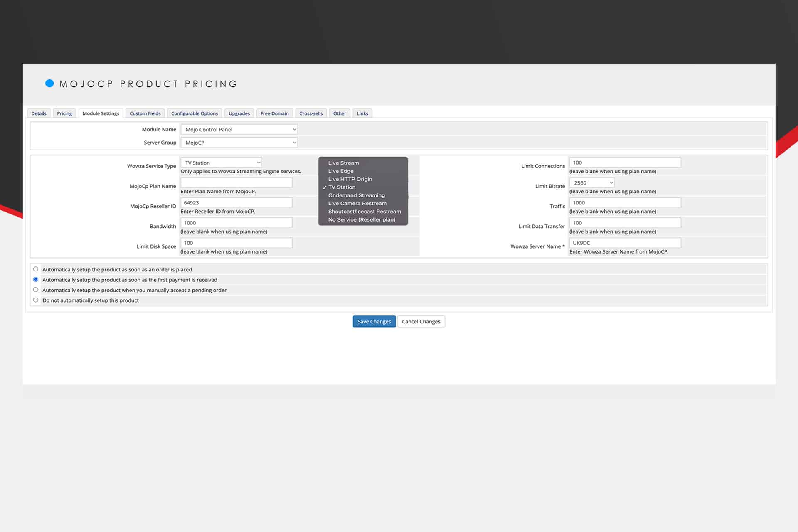This screenshot has height=532, width=798.
Task: Select setup as soon as order placed
Action: point(36,269)
